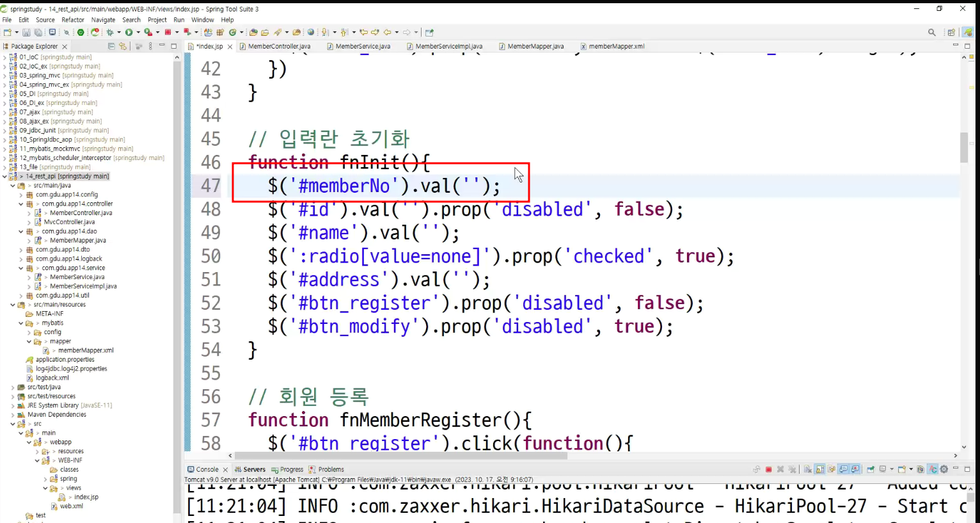Open the Navigate menu

[x=103, y=20]
